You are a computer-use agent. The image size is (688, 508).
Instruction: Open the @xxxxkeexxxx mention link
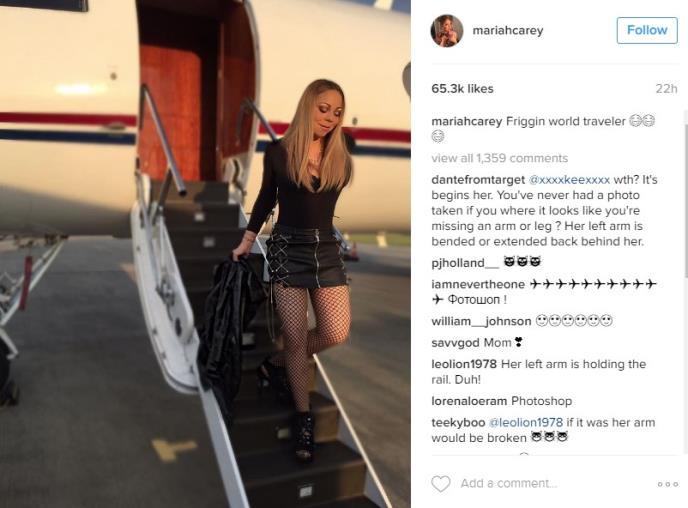click(x=569, y=180)
